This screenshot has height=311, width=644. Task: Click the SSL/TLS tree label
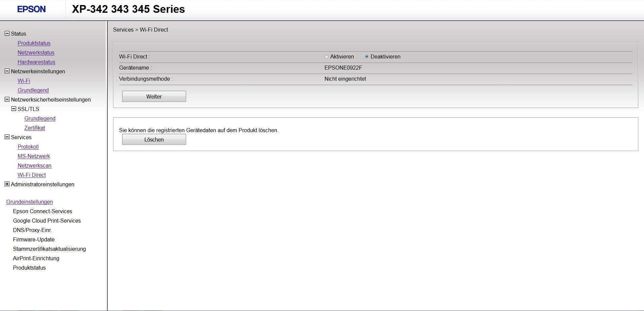point(28,109)
